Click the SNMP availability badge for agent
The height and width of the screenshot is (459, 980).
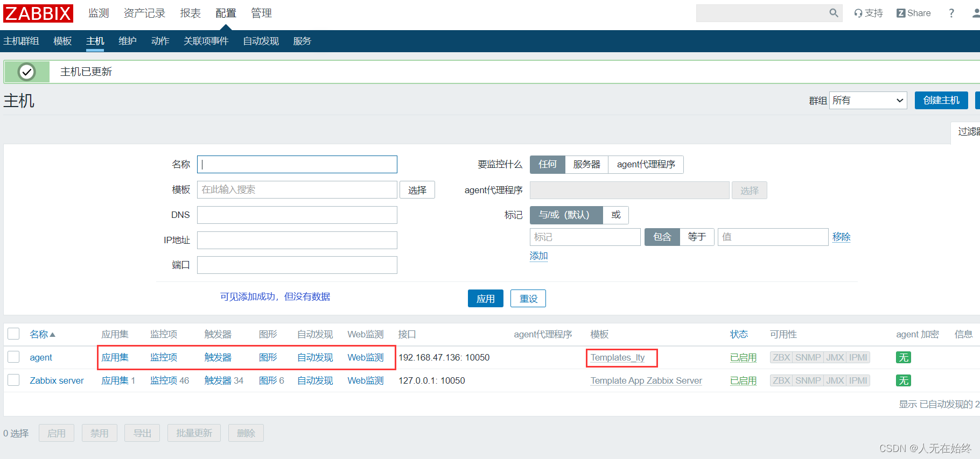[808, 357]
